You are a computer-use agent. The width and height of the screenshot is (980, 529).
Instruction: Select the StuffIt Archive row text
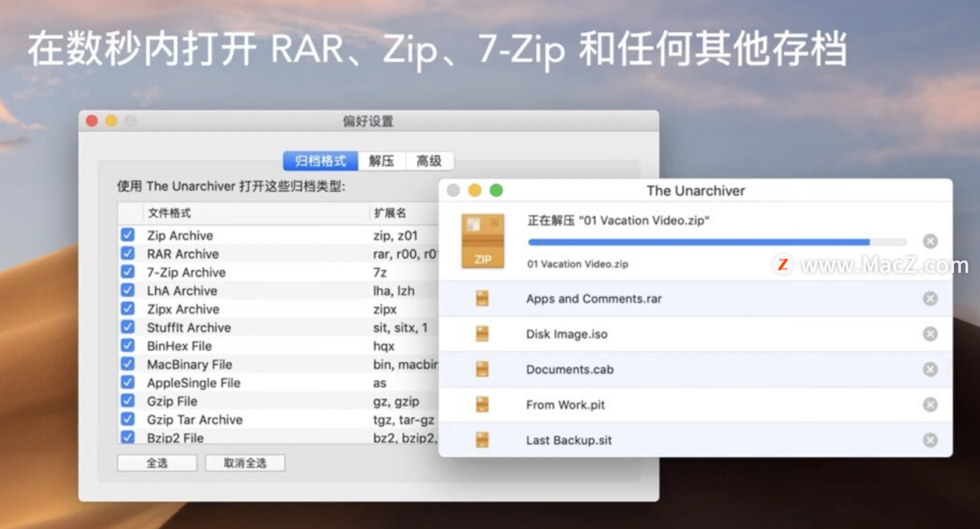(189, 328)
